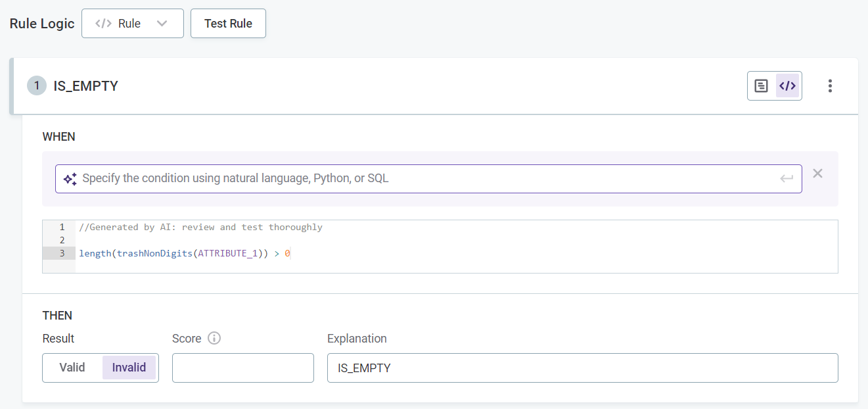The width and height of the screenshot is (868, 409).
Task: Click the rule number 1 badge
Action: click(37, 86)
